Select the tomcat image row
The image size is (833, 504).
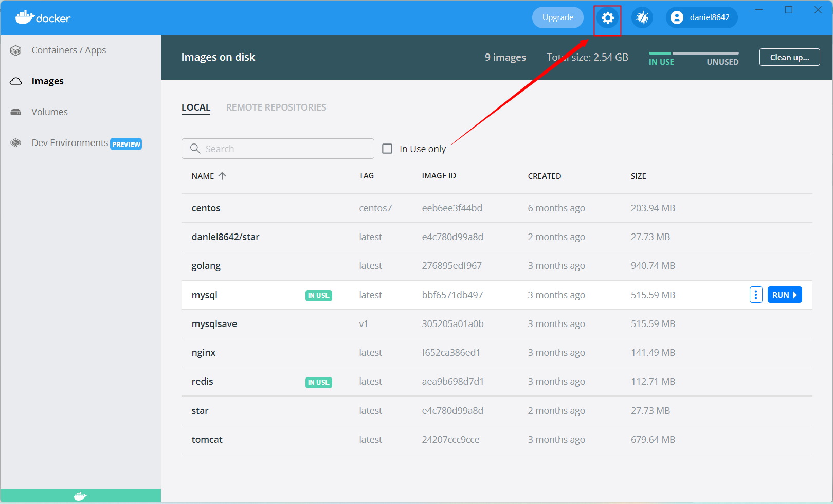[497, 440]
